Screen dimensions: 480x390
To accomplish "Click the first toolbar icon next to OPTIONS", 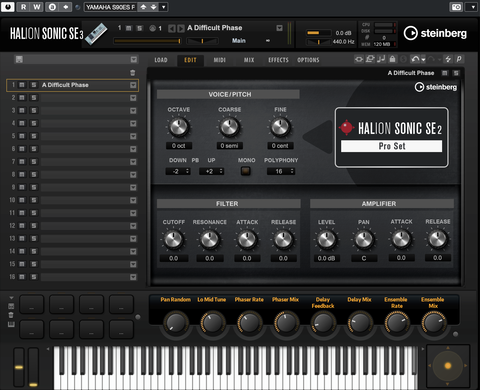I will coord(359,59).
